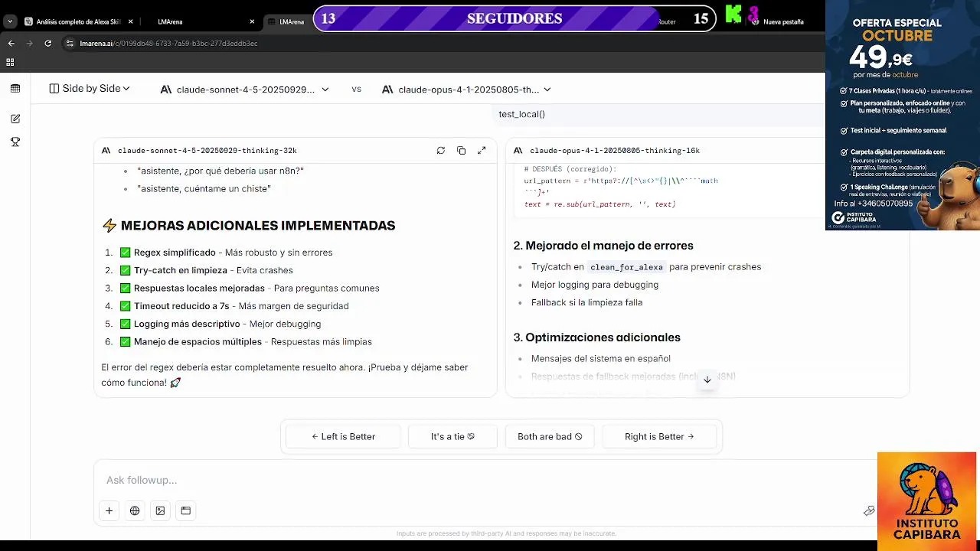Open the trophy icon in the sidebar
Image resolution: width=980 pixels, height=551 pixels.
[x=15, y=142]
